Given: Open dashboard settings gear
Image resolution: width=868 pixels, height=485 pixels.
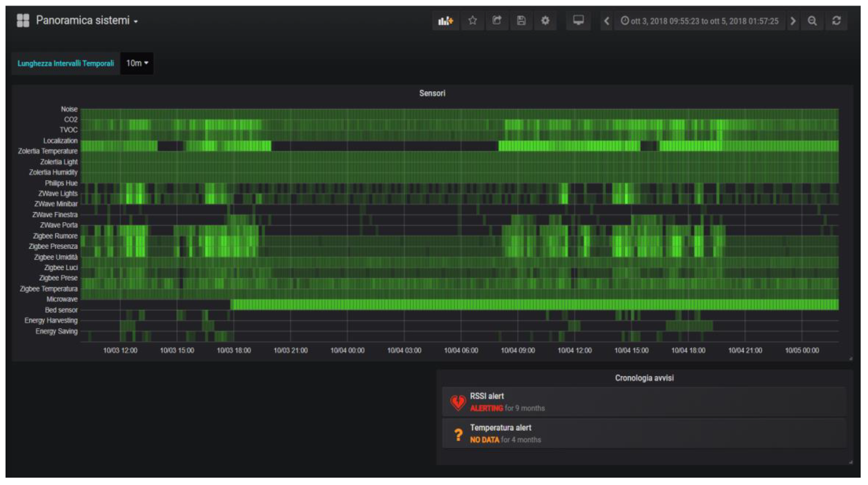Looking at the screenshot, I should pos(545,21).
